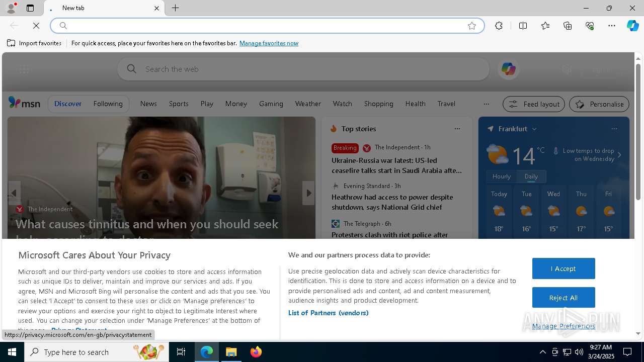Image resolution: width=644 pixels, height=362 pixels.
Task: Click Reject All cookies button
Action: [x=563, y=298]
